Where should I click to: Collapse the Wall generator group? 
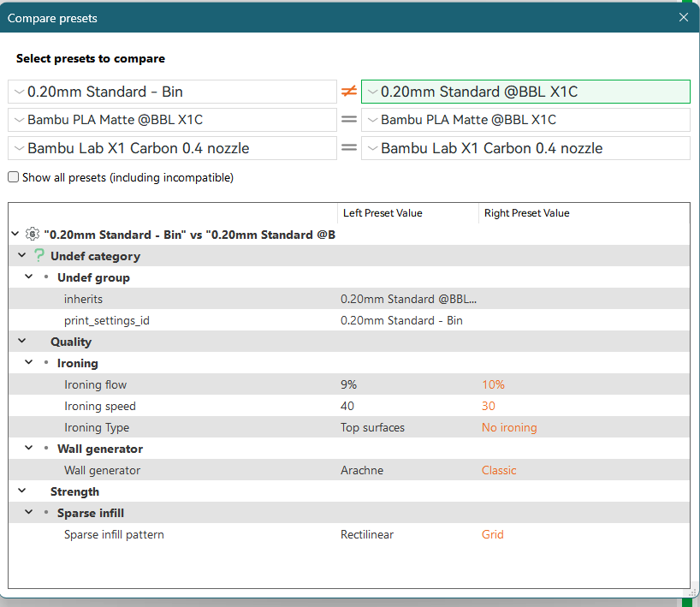click(x=28, y=448)
